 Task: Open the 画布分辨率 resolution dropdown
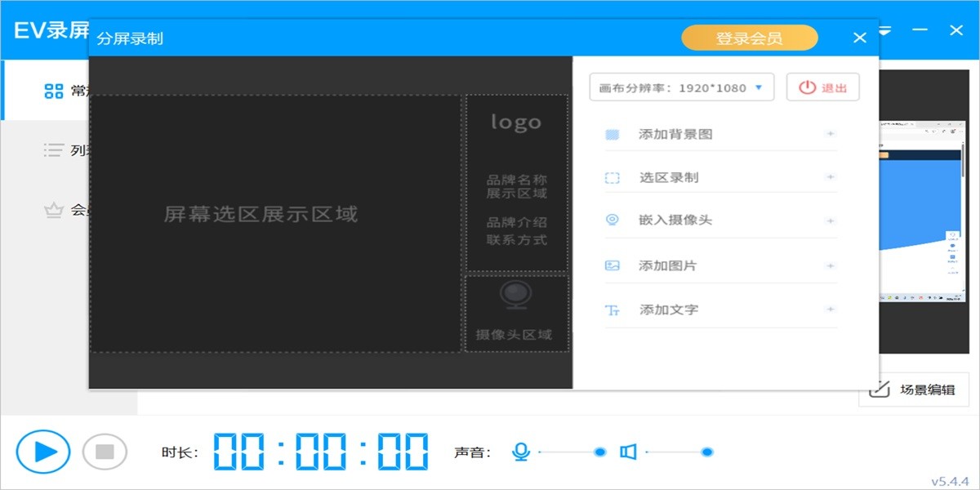[682, 87]
